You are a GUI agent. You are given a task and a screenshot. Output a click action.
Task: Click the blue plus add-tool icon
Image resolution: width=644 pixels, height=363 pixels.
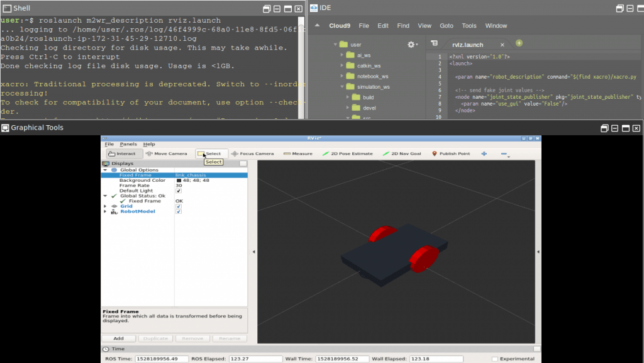point(484,154)
